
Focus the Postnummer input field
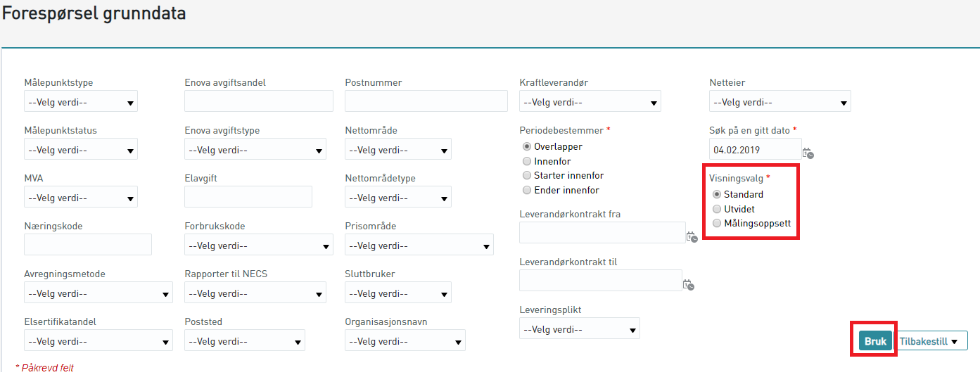pyautogui.click(x=426, y=101)
